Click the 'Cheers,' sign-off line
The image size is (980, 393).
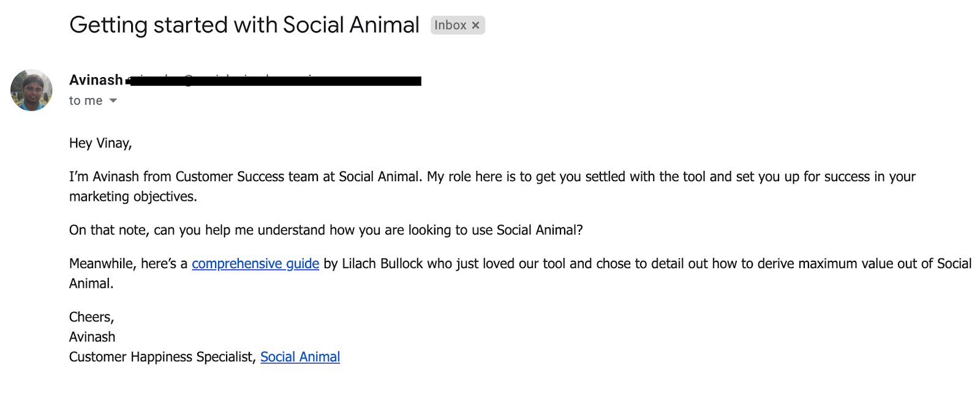[x=92, y=317]
